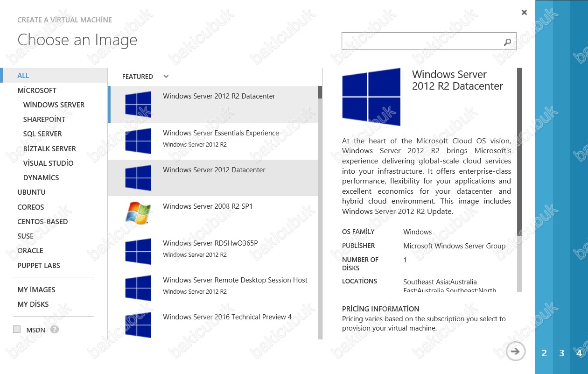Image resolution: width=588 pixels, height=374 pixels.
Task: Click the next arrow button
Action: 515,351
